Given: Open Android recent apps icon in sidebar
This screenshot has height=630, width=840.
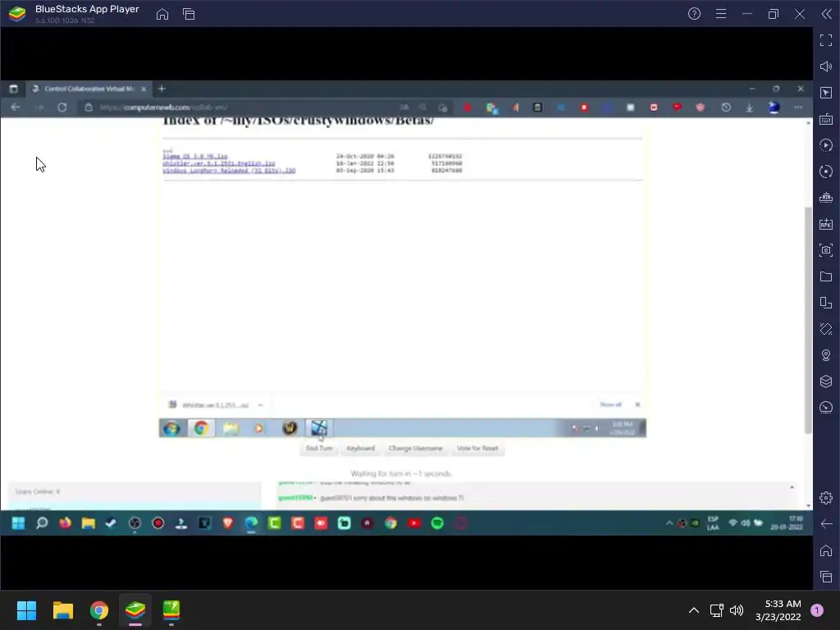Looking at the screenshot, I should (x=826, y=577).
